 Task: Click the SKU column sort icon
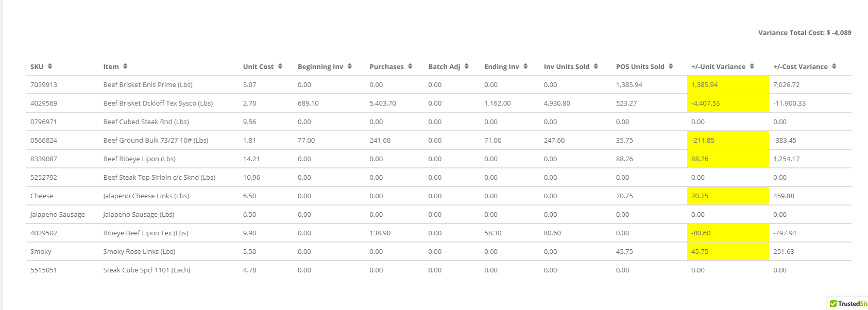[50, 66]
